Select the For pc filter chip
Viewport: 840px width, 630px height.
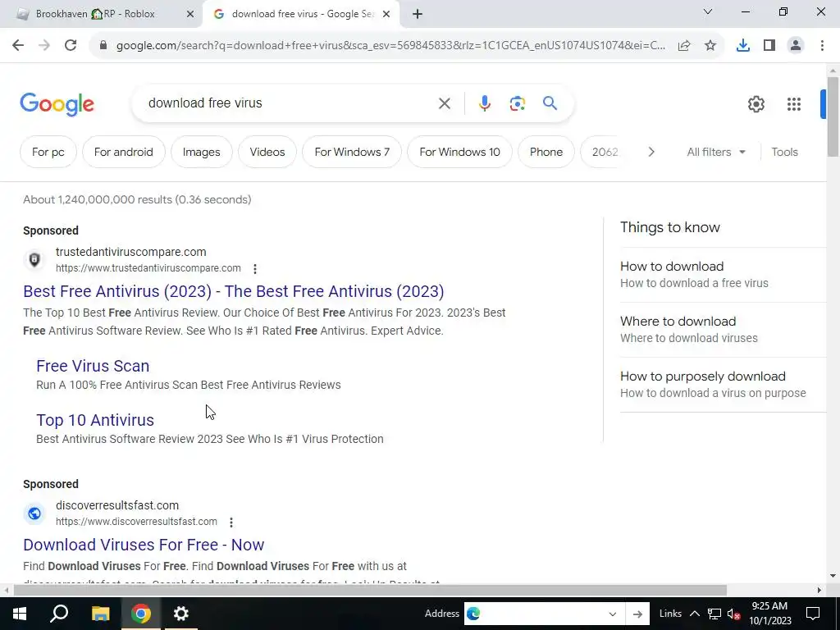[48, 152]
